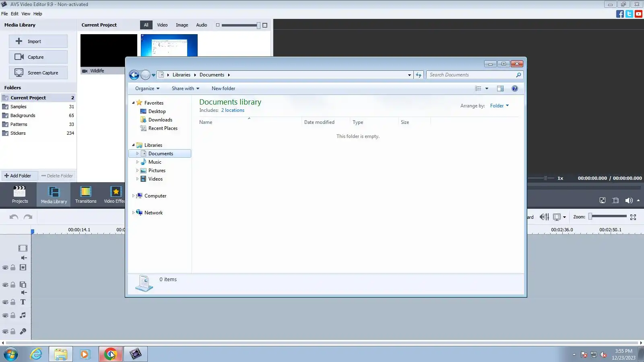Open the view options dropdown arrow
644x362 pixels.
(x=487, y=88)
